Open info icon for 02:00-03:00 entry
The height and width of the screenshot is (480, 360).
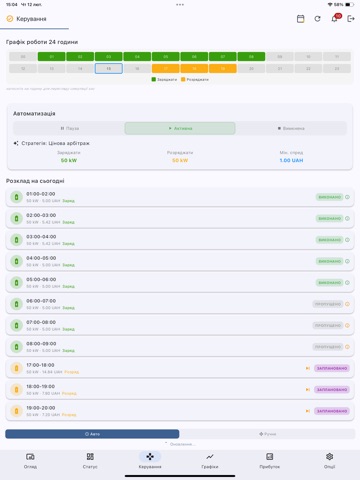click(347, 218)
